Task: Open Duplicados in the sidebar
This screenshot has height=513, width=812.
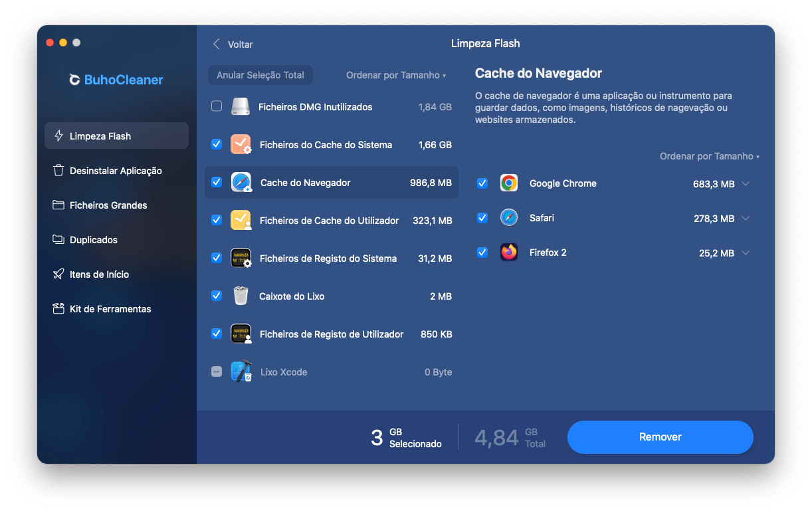Action: [x=116, y=239]
